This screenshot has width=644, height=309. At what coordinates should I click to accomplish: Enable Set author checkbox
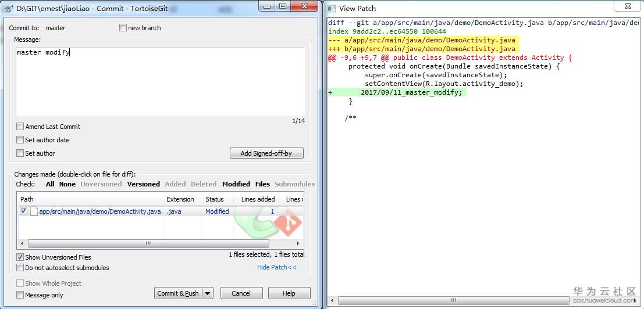20,153
